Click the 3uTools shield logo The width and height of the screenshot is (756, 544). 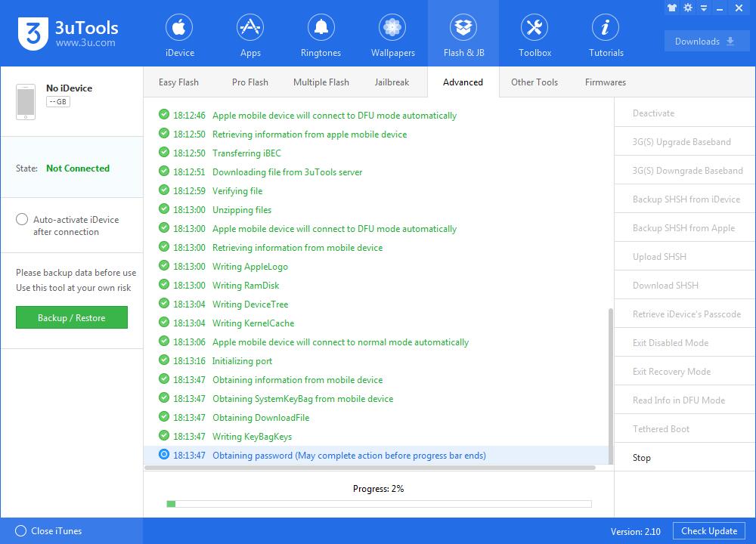coord(33,33)
